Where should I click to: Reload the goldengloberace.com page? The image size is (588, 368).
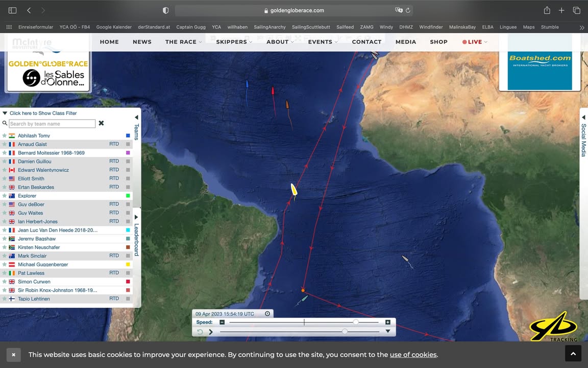click(x=408, y=11)
